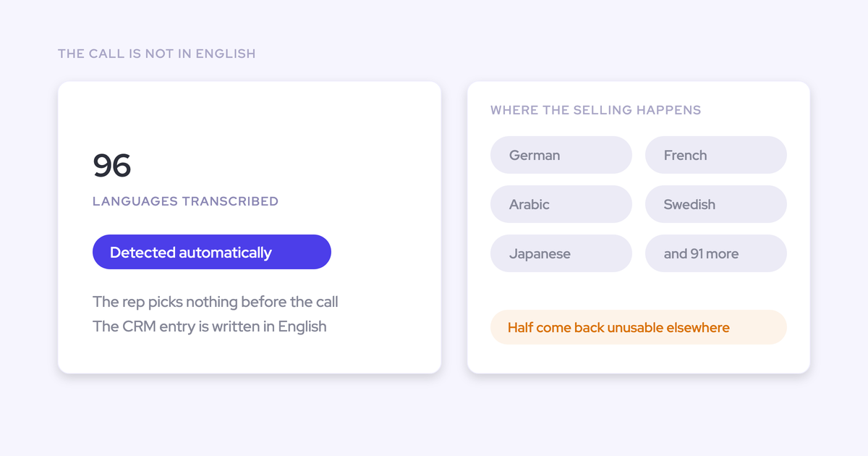Click the Detected automatically button
Viewport: 868px width, 456px height.
[x=212, y=252]
